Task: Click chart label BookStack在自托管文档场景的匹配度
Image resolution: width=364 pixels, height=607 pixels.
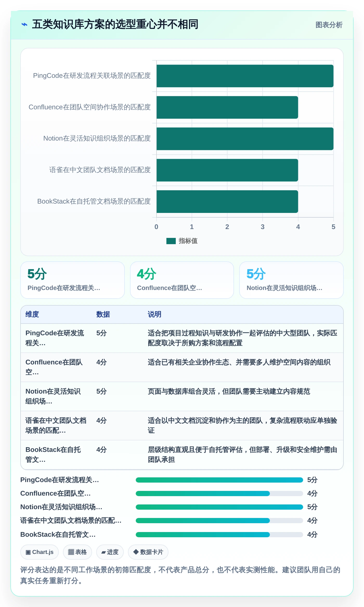Action: [x=94, y=201]
